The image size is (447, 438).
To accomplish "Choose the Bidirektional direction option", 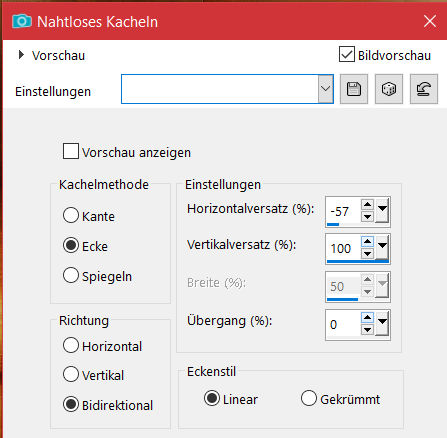I will pos(71,404).
